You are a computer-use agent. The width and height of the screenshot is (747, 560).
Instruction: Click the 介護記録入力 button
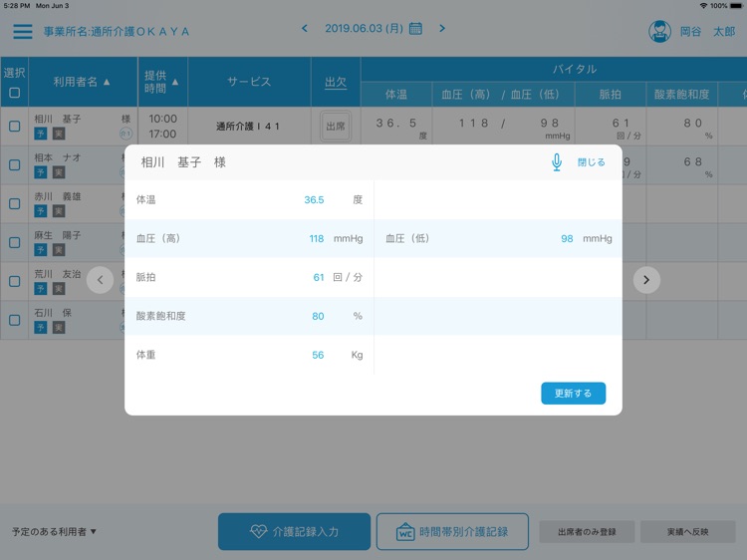point(294,531)
